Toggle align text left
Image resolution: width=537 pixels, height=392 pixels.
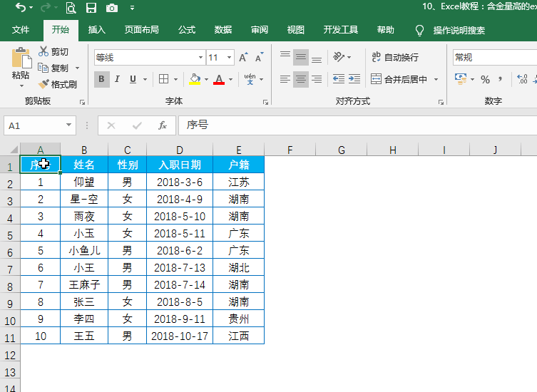click(x=285, y=79)
